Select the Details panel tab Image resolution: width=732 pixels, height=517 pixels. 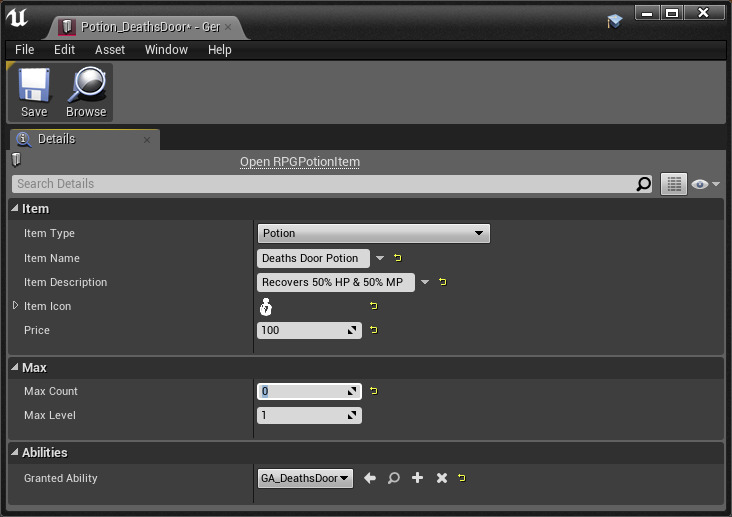(84, 139)
